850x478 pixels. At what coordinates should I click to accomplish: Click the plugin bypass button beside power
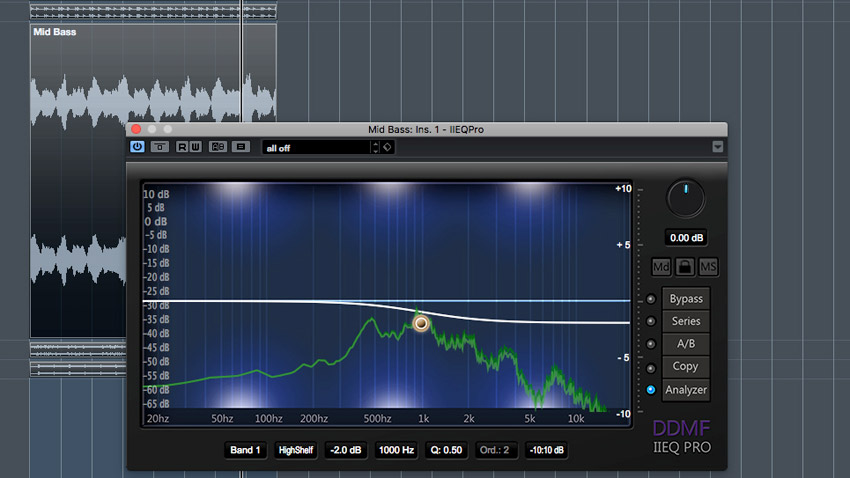click(x=160, y=147)
